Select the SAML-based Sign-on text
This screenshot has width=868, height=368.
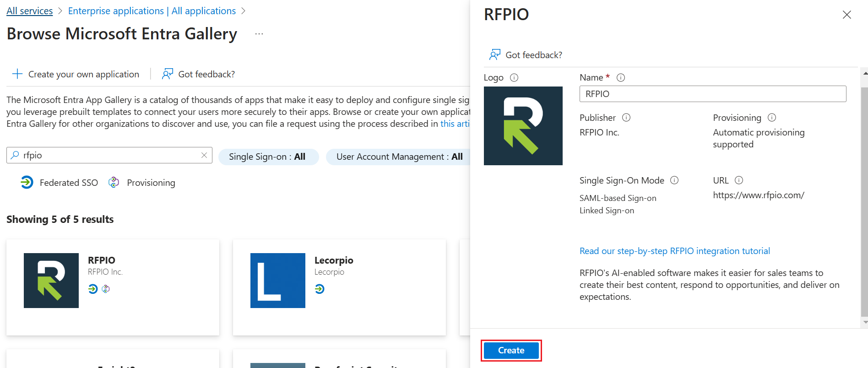[x=618, y=198]
